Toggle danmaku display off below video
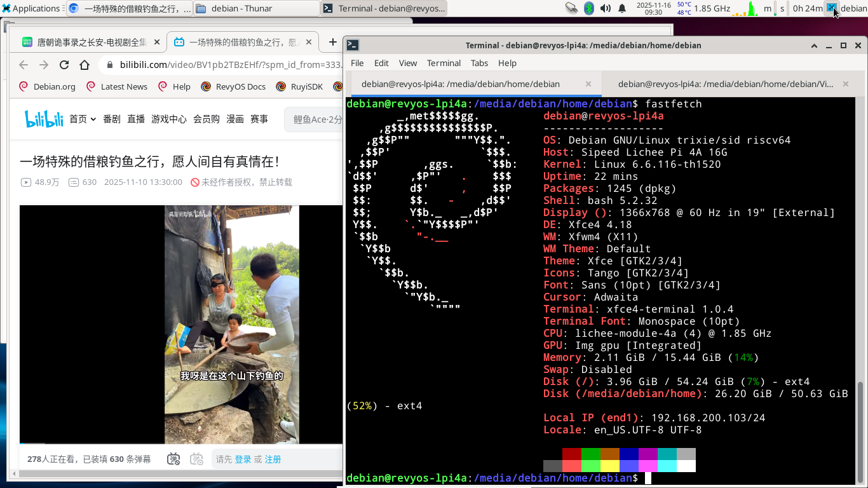The image size is (868, 488). point(173,459)
